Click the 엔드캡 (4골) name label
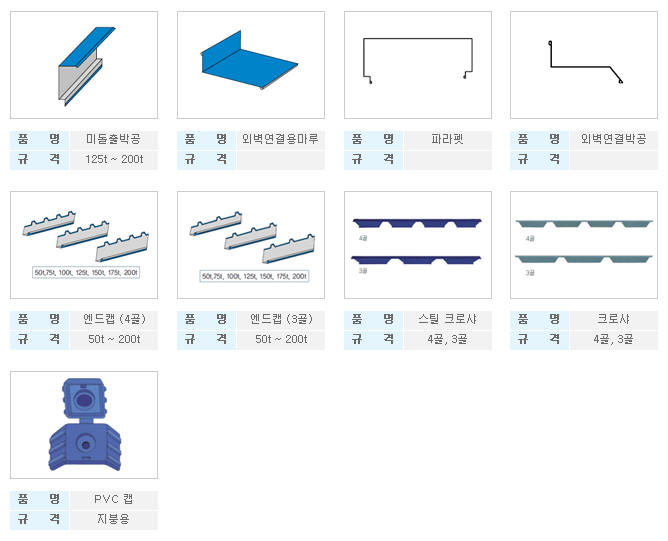Viewport: 668px width, 541px height. 114,319
